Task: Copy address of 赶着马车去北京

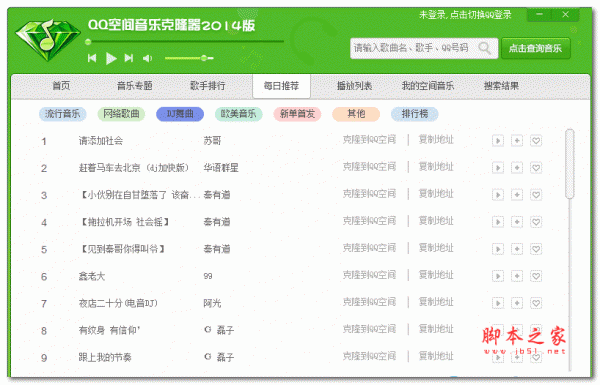Action: click(x=436, y=167)
